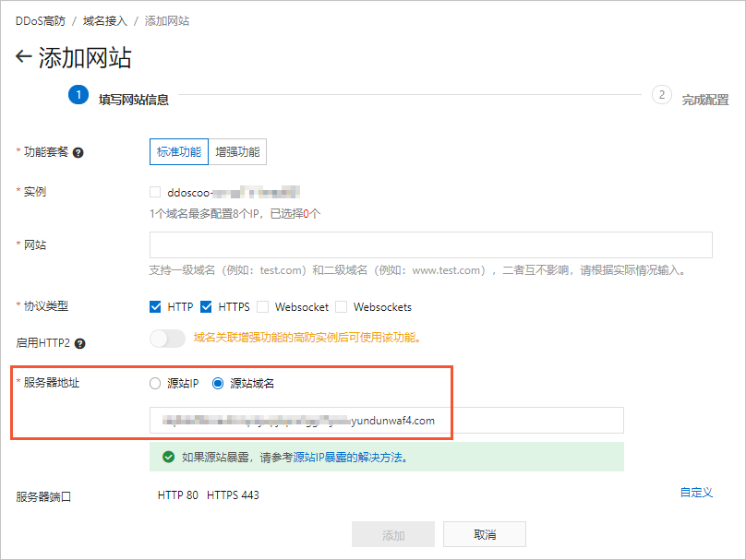Image resolution: width=746 pixels, height=560 pixels.
Task: Focus the 网站 domain input field
Action: tap(431, 244)
